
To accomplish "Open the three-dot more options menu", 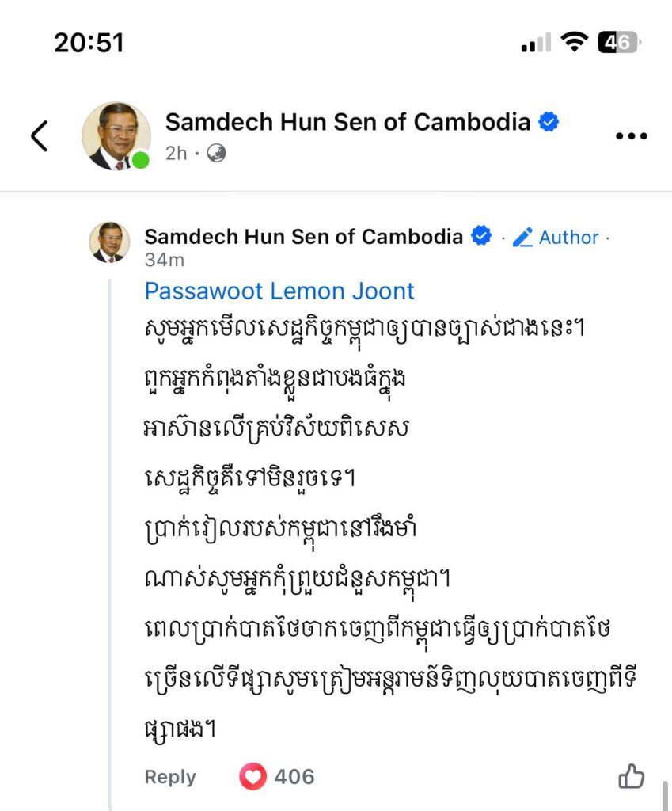I will [631, 136].
